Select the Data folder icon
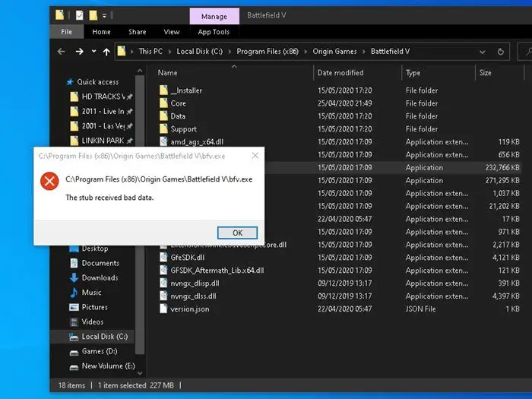Viewport: 532px width, 399px height. coord(163,116)
